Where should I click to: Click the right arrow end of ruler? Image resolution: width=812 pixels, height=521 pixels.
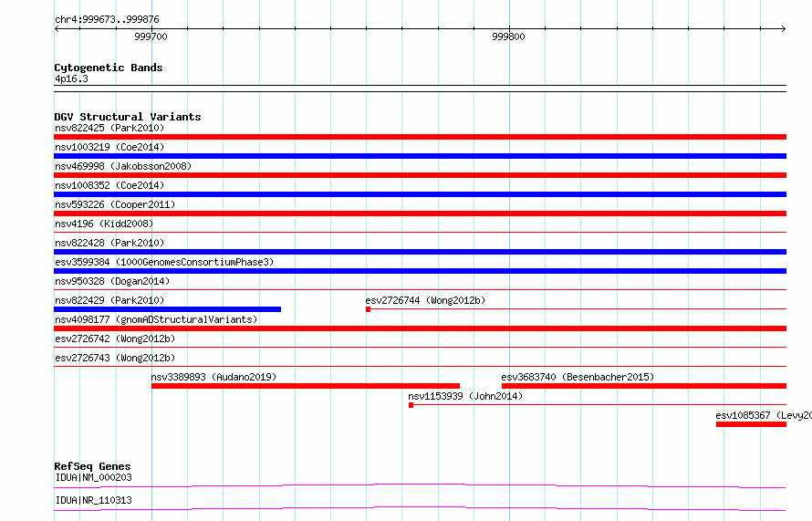[x=784, y=28]
